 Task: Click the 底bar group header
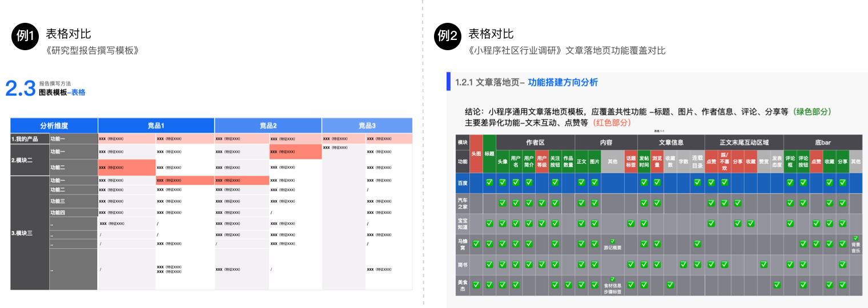pyautogui.click(x=823, y=142)
